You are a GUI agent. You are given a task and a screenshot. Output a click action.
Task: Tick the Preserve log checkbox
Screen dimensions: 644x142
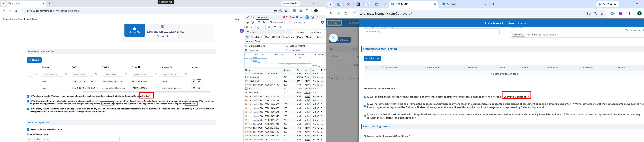[x=271, y=22]
